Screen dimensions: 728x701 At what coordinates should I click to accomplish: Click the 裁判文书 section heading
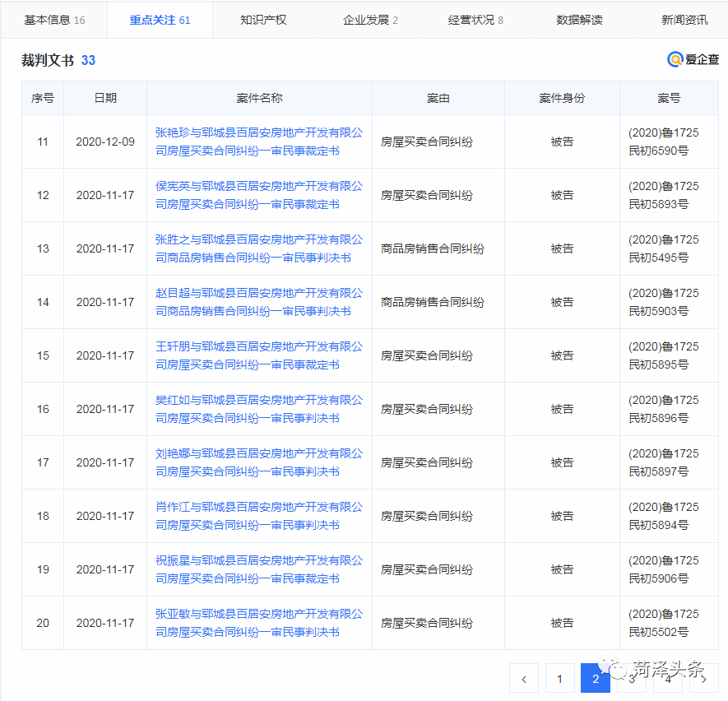point(48,60)
